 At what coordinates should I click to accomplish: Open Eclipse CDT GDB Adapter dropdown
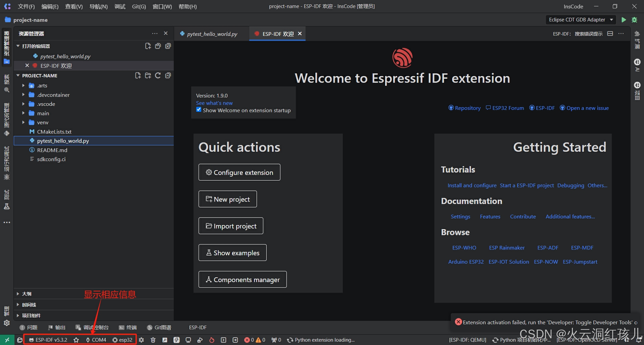[581, 20]
